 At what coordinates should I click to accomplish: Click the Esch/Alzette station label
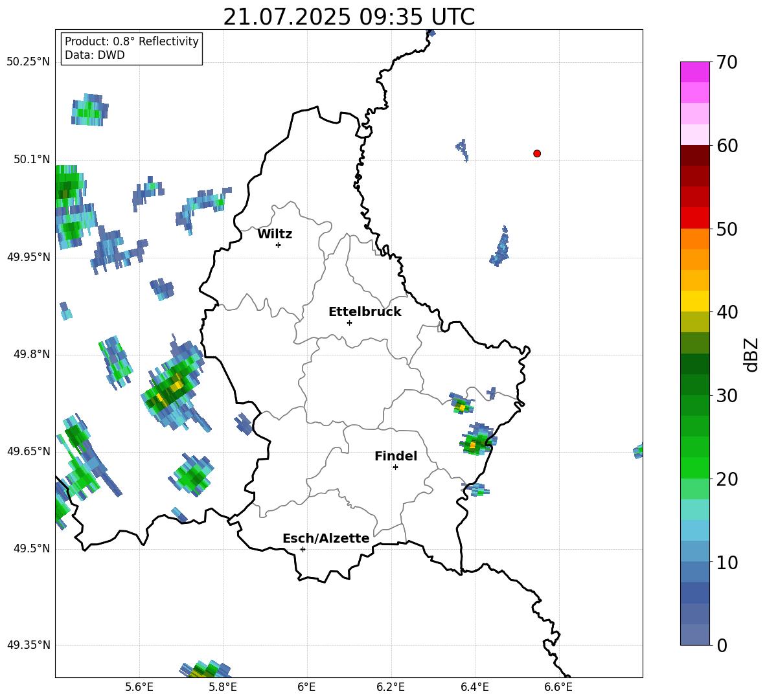coord(326,538)
